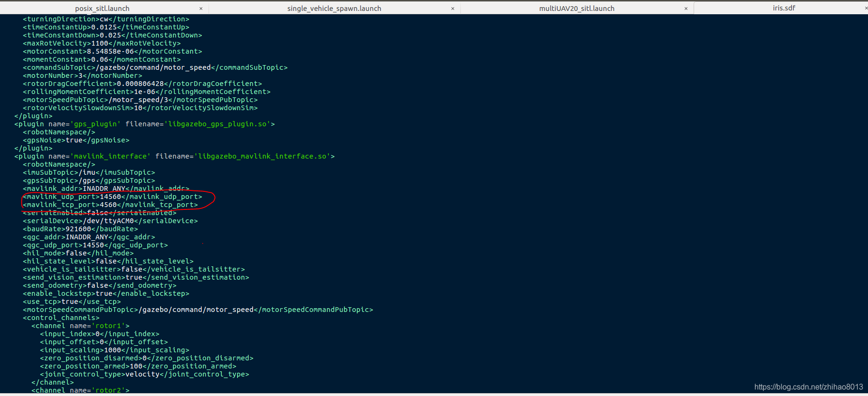
Task: Click the vehicle_is_tailsitter false line
Action: point(134,269)
